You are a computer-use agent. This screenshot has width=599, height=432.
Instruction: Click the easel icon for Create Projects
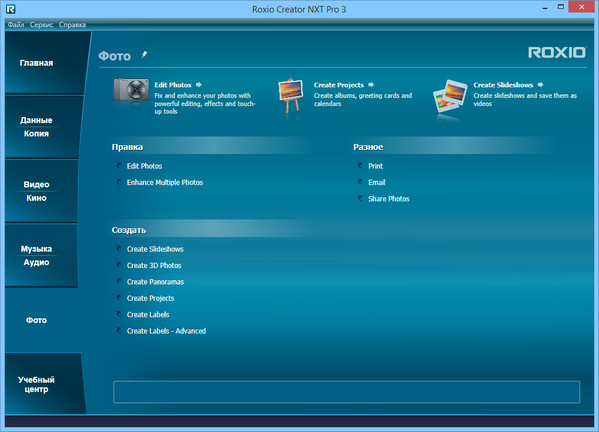click(291, 95)
